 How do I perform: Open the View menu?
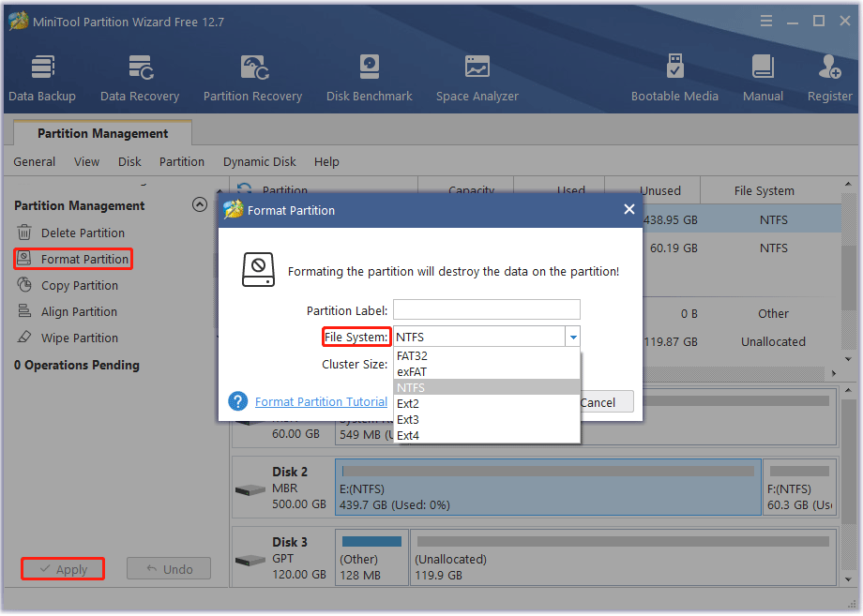[x=87, y=161]
